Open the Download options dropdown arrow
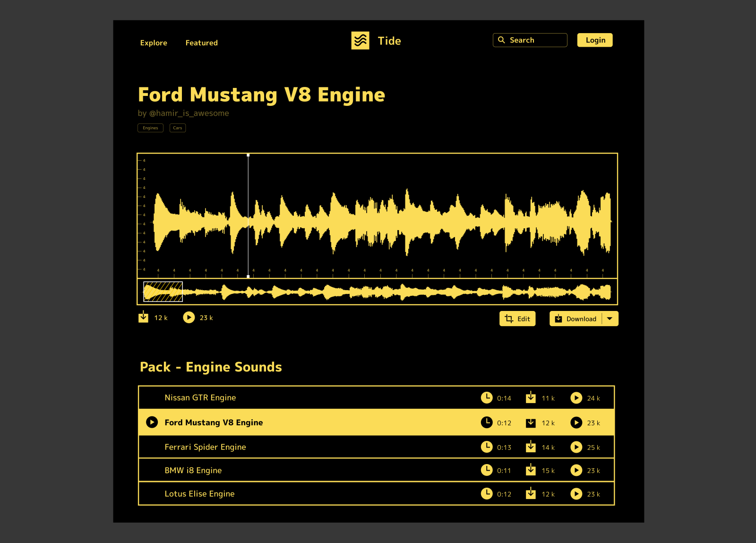The image size is (756, 543). point(610,319)
